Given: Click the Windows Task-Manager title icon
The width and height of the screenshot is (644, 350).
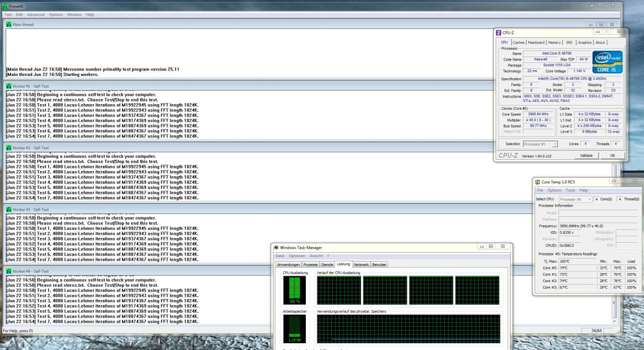Looking at the screenshot, I should (x=276, y=248).
